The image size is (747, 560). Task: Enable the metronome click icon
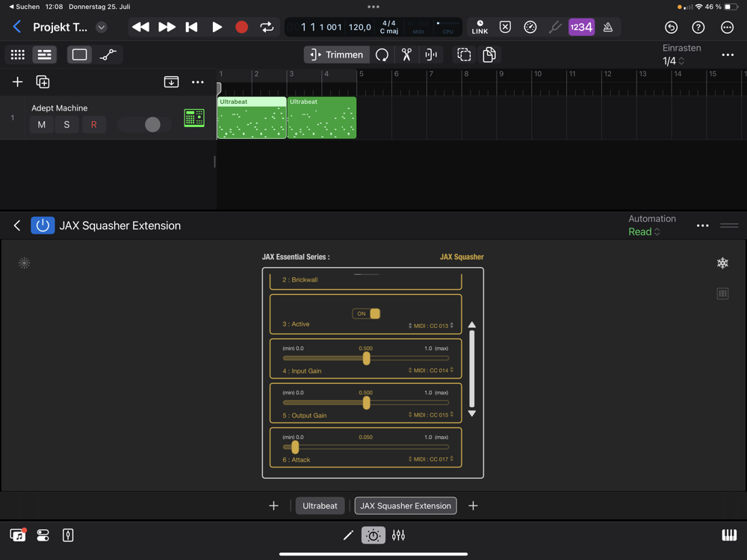608,27
